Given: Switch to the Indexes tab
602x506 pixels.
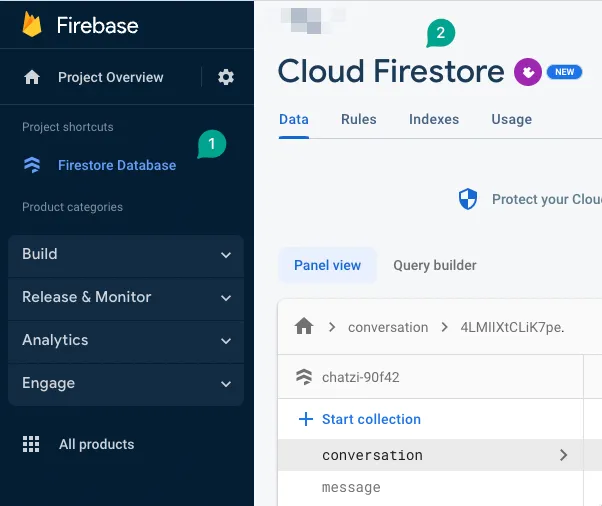Looking at the screenshot, I should click(x=434, y=119).
